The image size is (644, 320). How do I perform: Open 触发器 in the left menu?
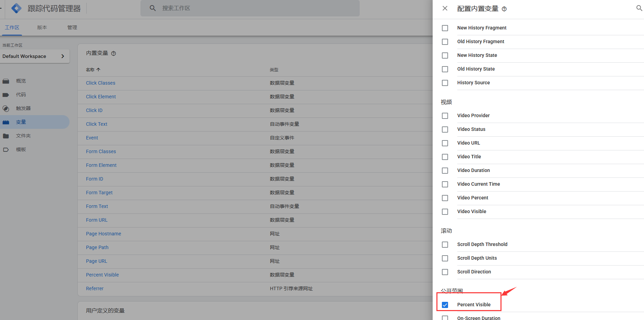click(x=23, y=108)
